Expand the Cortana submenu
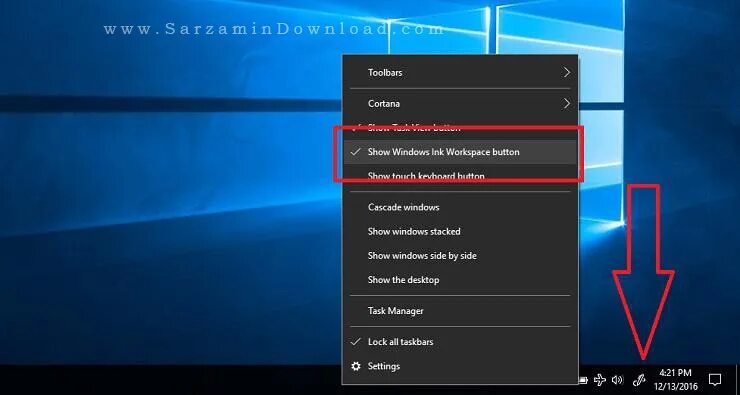The width and height of the screenshot is (740, 395). [x=460, y=103]
